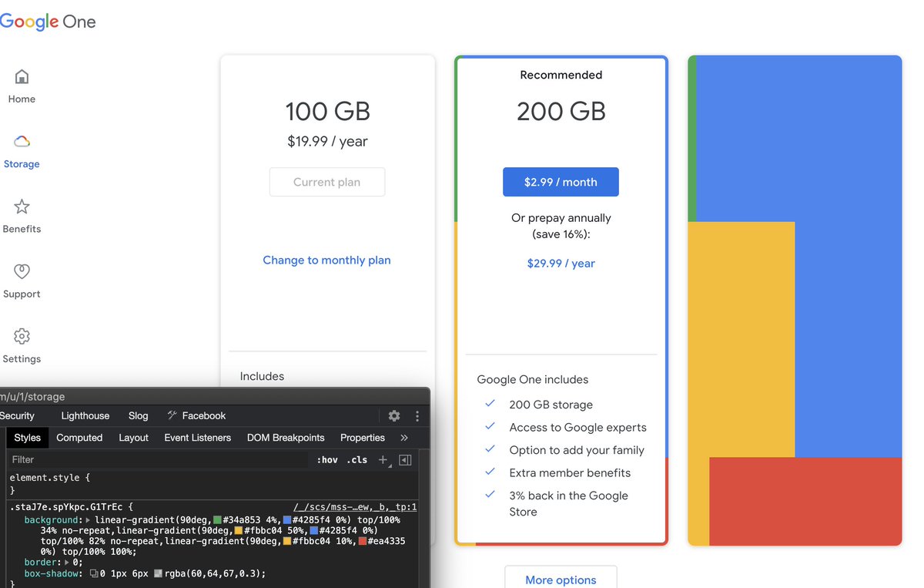Open the DevTools three-dot customize menu
Viewport: 924px width, 588px height.
417,415
